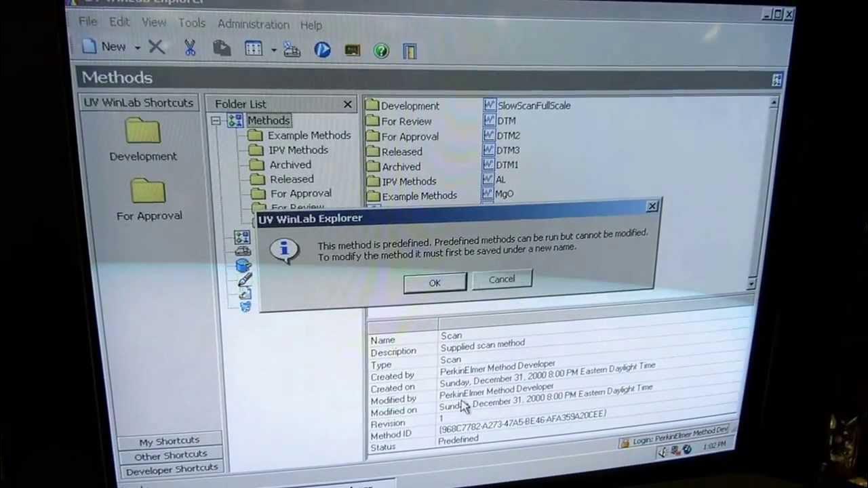This screenshot has height=488, width=868.
Task: Click the file list scroll up arrow
Action: coord(773,103)
